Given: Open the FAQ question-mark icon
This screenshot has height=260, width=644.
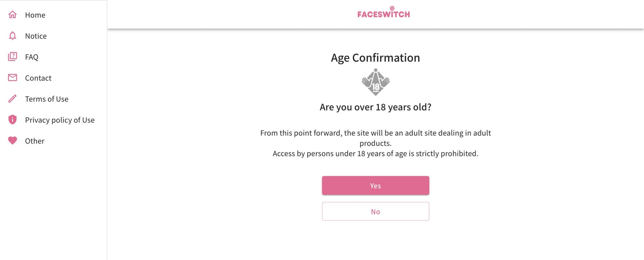Looking at the screenshot, I should point(12,57).
